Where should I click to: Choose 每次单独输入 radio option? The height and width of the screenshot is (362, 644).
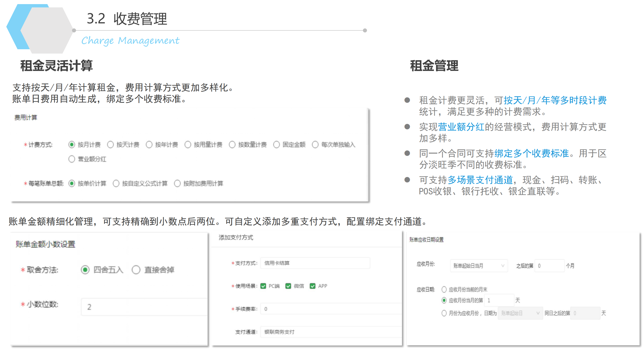click(315, 145)
